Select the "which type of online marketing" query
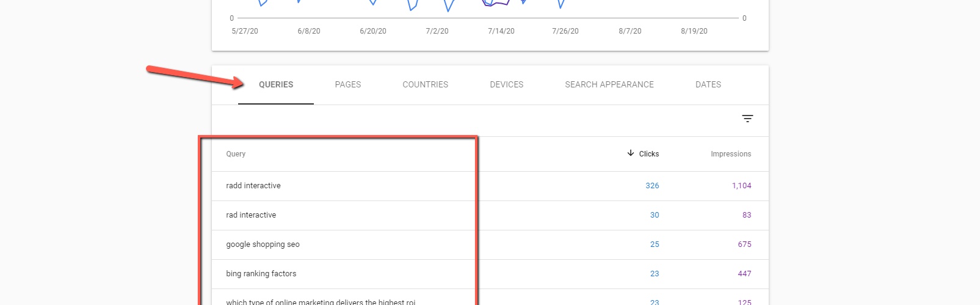Viewport: 980px width, 305px height. (x=320, y=301)
